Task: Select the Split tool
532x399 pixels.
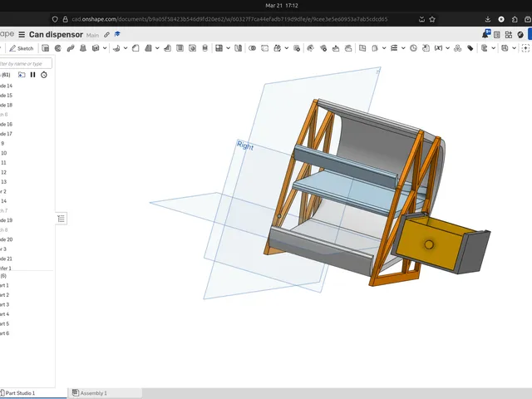Action: click(x=264, y=48)
